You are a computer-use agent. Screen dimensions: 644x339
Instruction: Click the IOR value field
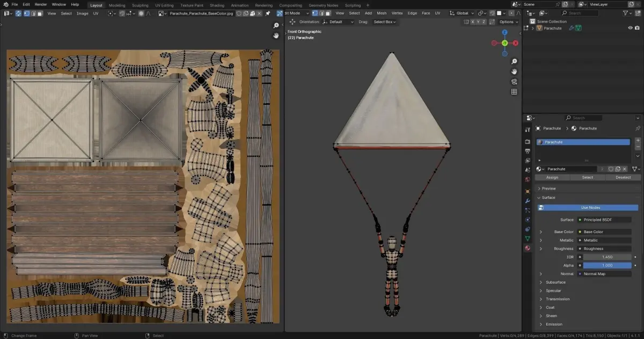point(607,257)
